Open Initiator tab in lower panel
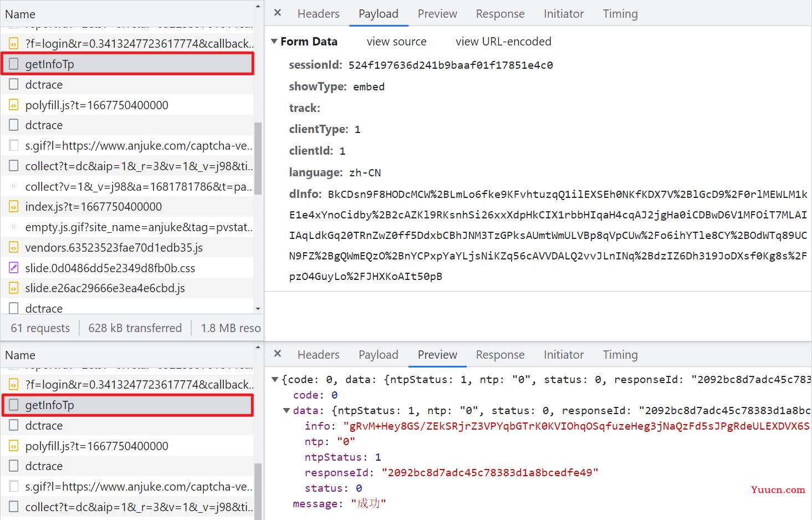This screenshot has height=520, width=812. tap(564, 355)
